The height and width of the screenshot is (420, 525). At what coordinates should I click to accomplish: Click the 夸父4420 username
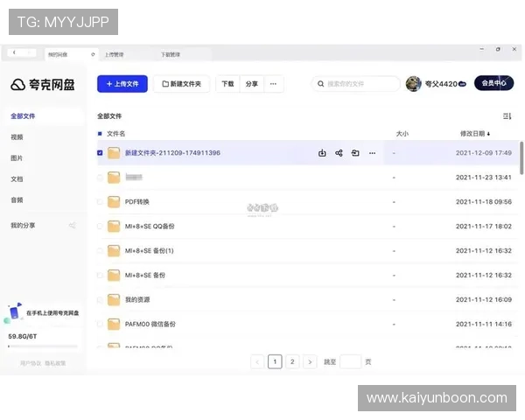(x=441, y=84)
